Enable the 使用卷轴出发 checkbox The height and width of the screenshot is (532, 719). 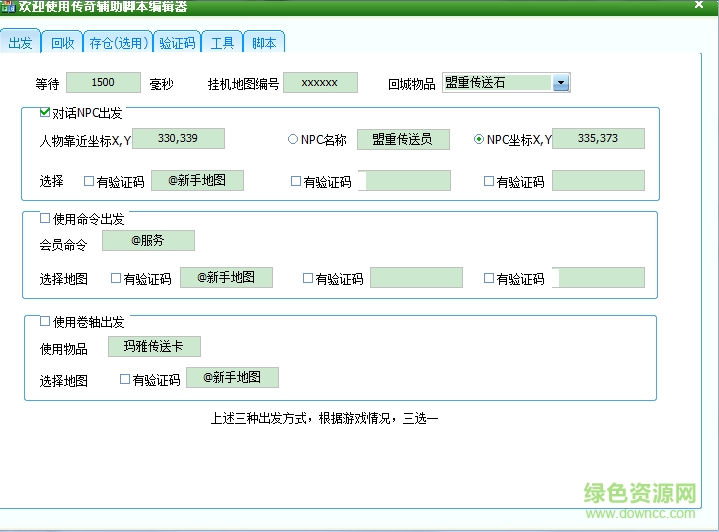coord(45,321)
